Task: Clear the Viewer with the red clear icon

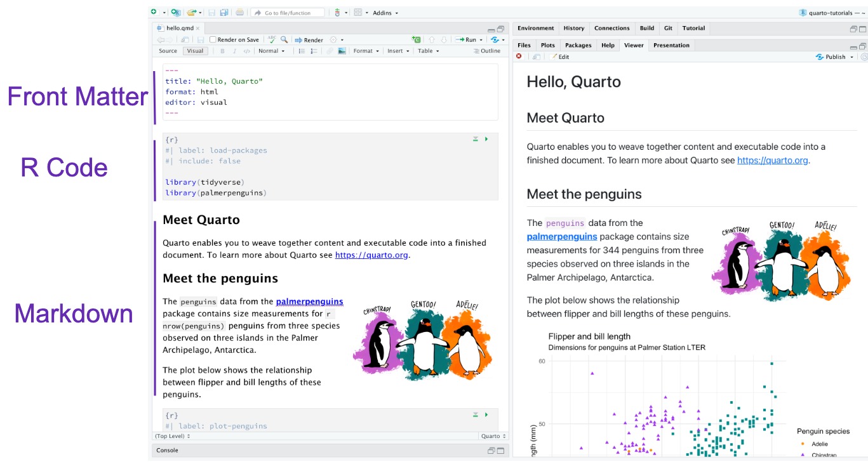Action: coord(519,56)
